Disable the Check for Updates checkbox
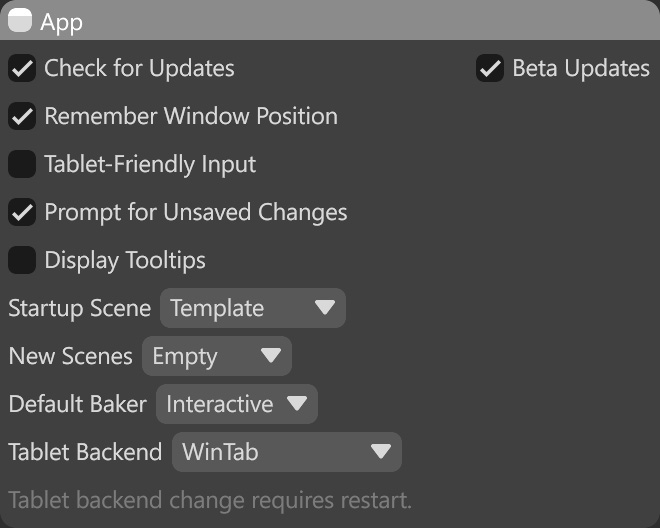Image resolution: width=660 pixels, height=528 pixels. 22,69
